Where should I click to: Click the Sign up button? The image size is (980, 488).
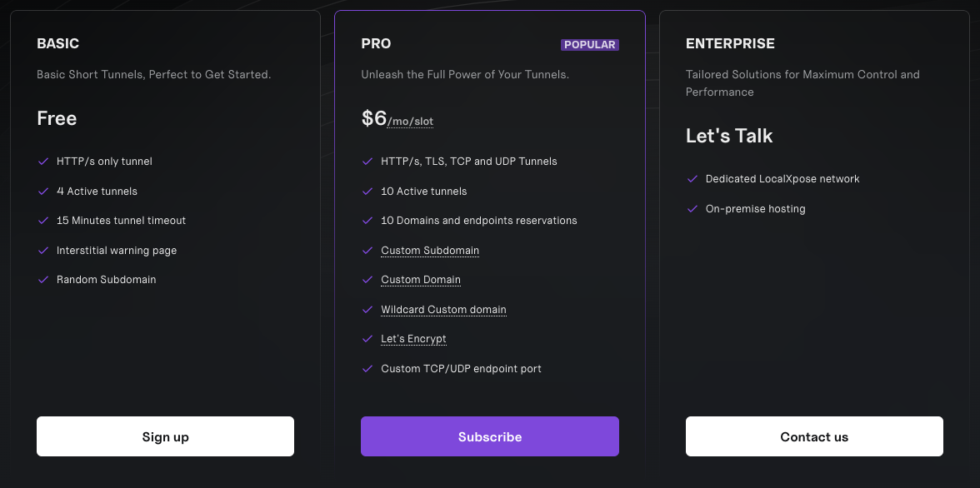tap(165, 436)
